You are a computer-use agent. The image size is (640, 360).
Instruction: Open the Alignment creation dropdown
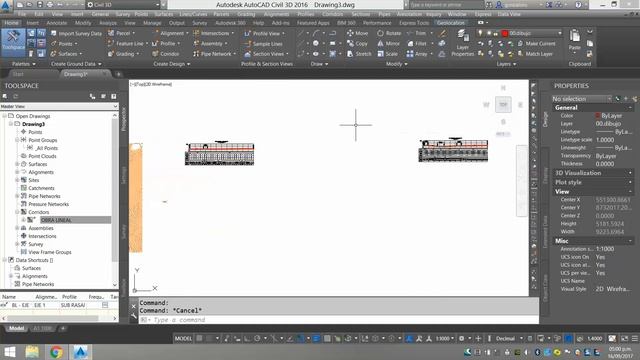point(171,33)
